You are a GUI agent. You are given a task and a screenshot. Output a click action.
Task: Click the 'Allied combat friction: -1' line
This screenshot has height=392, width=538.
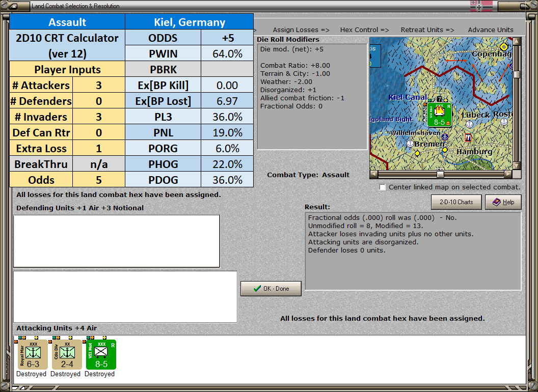click(302, 98)
